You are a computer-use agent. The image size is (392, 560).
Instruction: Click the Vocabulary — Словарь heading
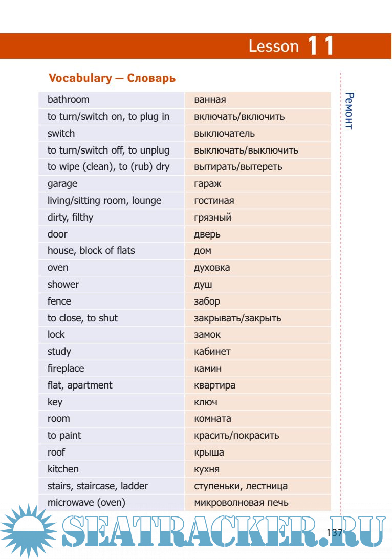point(112,78)
